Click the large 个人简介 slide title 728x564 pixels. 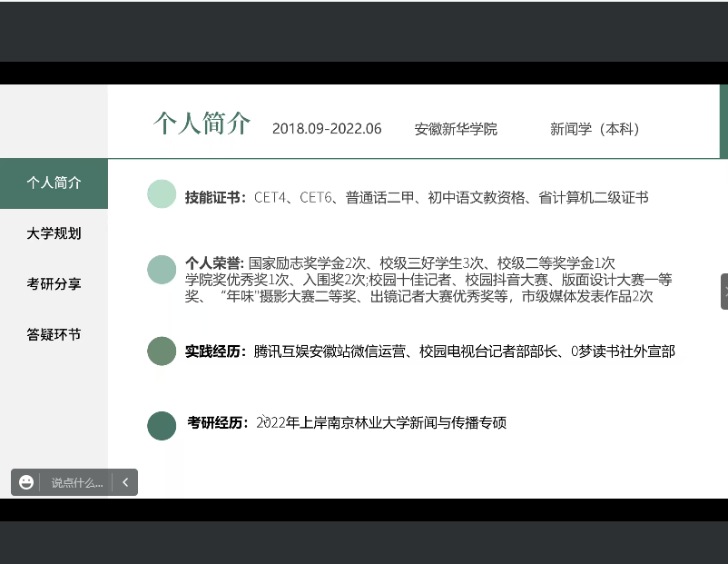(x=202, y=124)
